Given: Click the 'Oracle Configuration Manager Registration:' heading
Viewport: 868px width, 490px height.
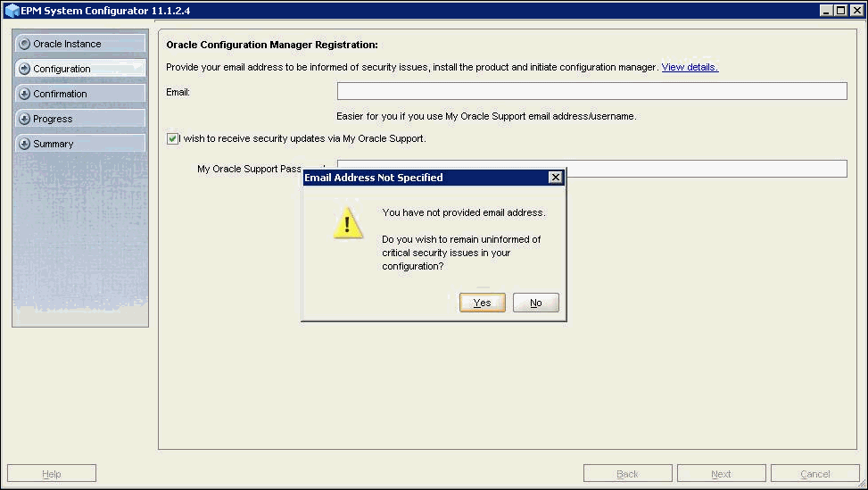Looking at the screenshot, I should [x=272, y=45].
